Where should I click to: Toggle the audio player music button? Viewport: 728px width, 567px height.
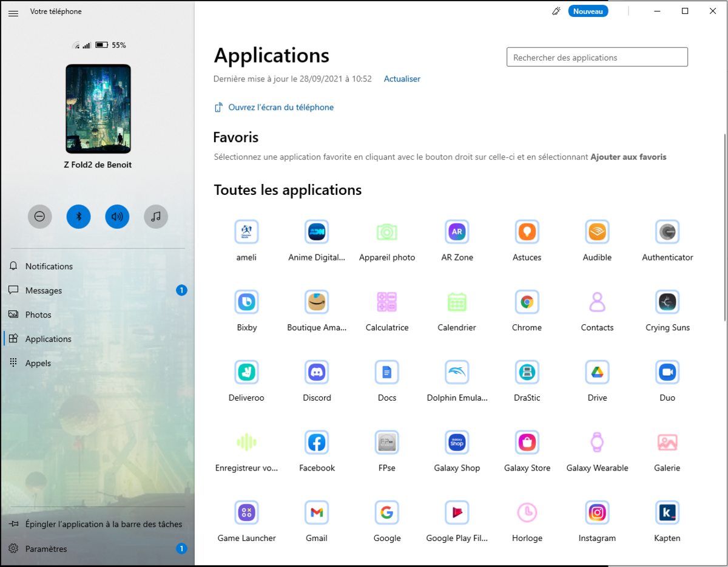156,216
